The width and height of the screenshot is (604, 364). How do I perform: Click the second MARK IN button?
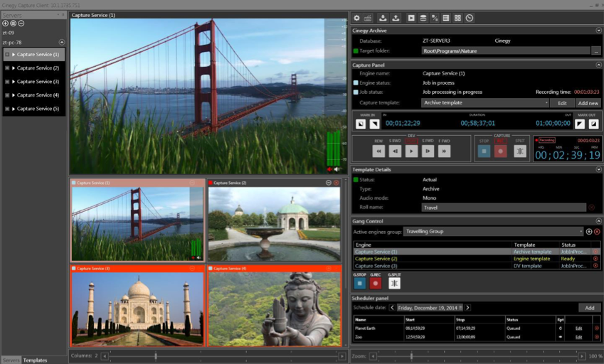click(374, 124)
